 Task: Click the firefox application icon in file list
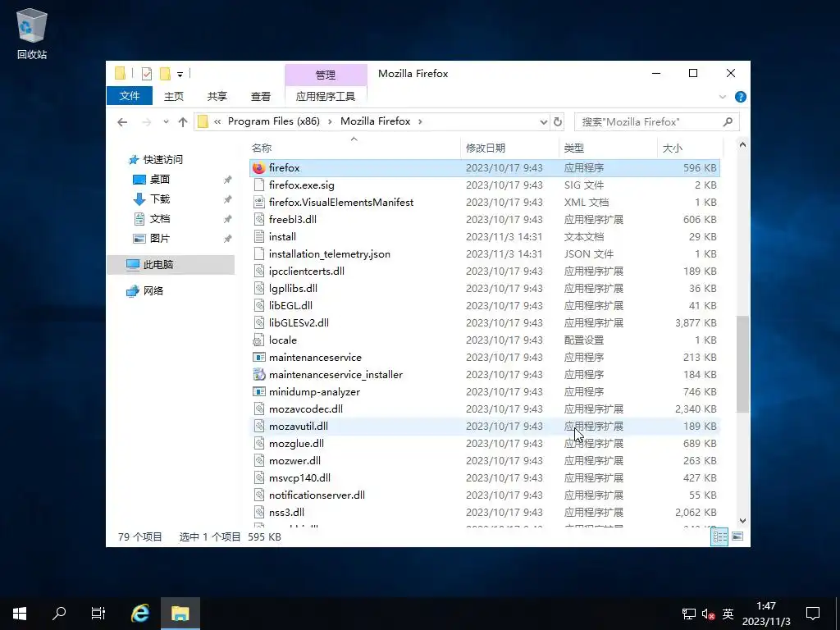(259, 167)
